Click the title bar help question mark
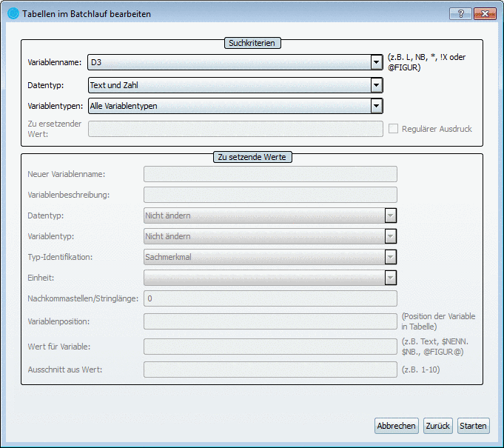This screenshot has height=448, width=504. pyautogui.click(x=460, y=13)
